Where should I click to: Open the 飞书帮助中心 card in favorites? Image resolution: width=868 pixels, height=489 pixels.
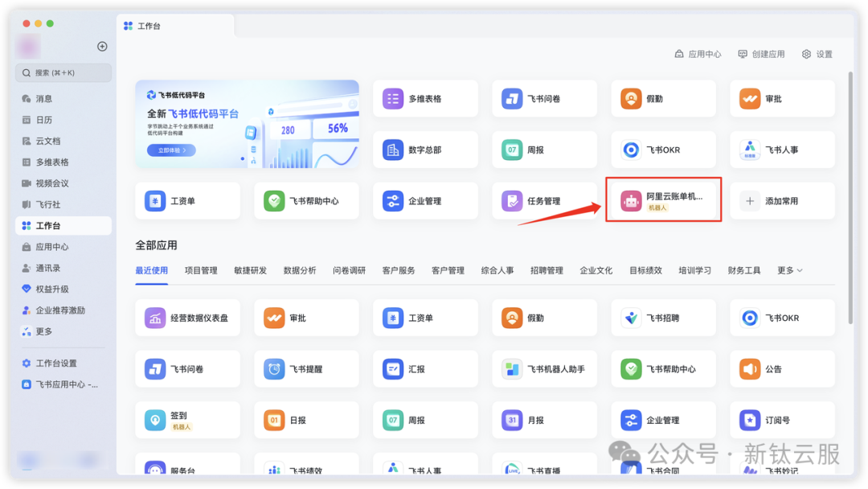306,201
